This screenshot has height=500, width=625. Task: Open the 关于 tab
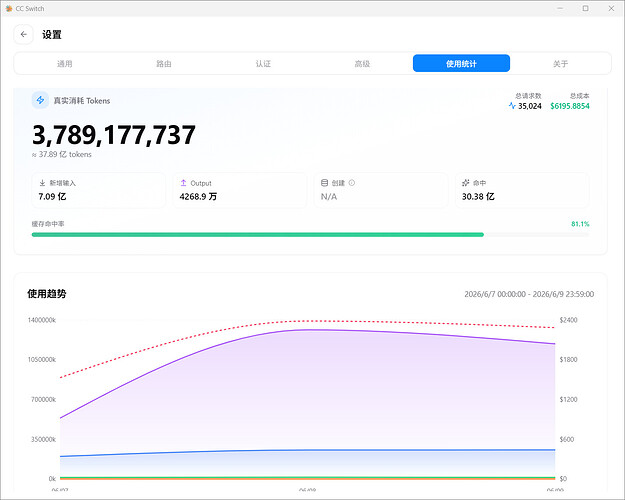[x=560, y=63]
